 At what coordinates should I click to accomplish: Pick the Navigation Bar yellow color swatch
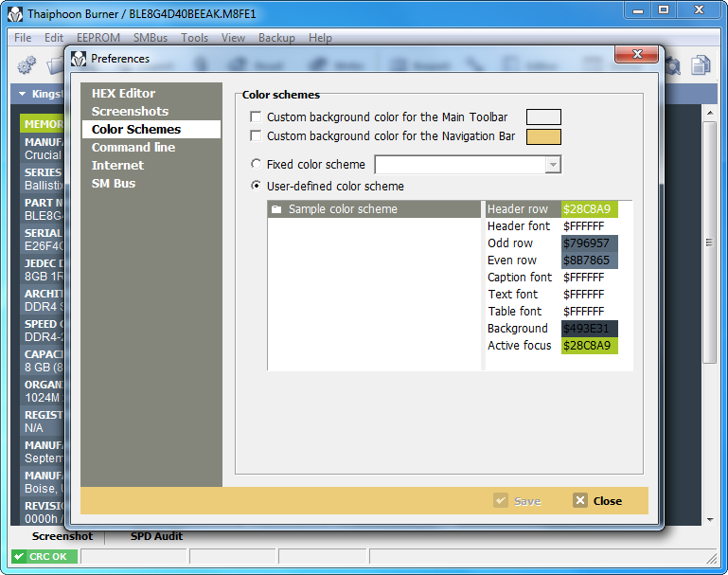[x=543, y=136]
